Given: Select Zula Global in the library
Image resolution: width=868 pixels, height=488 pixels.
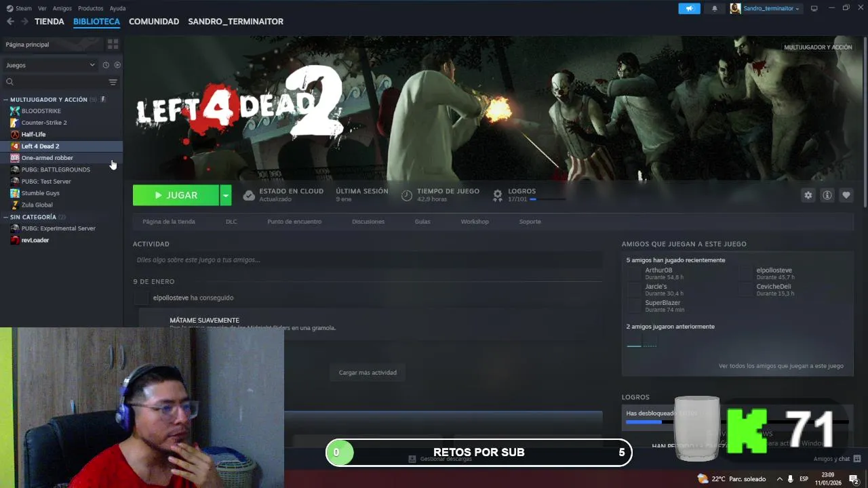Looking at the screenshot, I should pos(37,205).
